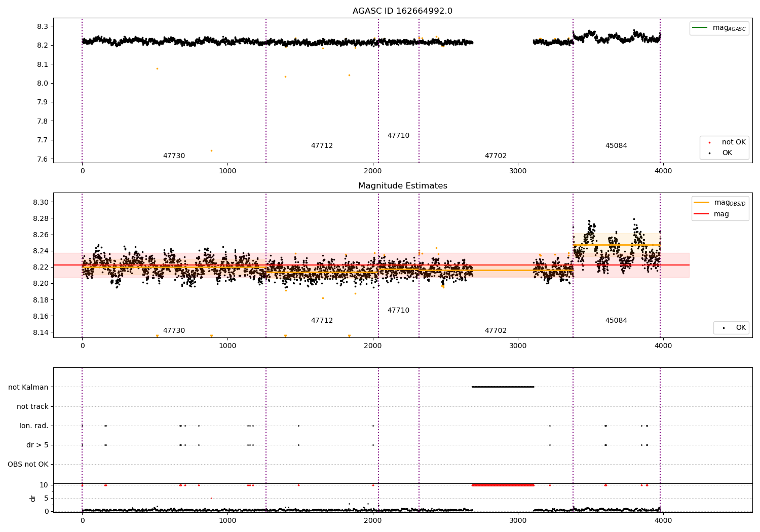Click the 'Magnitude Estimates' plot title
Image resolution: width=760 pixels, height=532 pixels.
coord(402,186)
